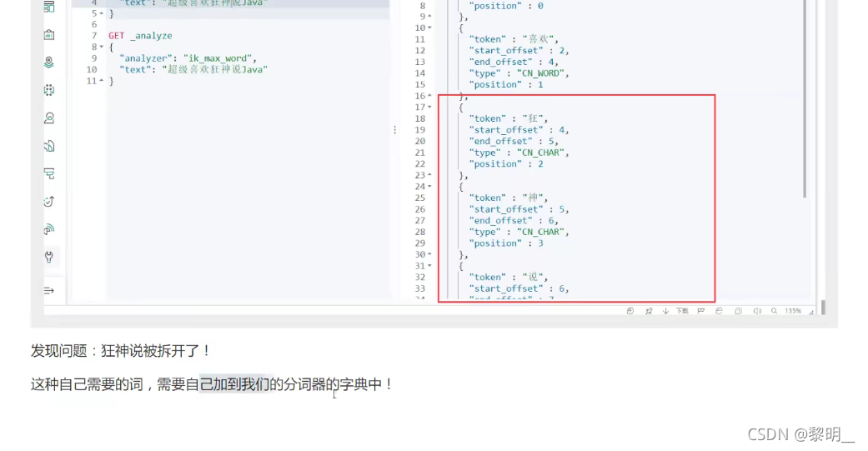This screenshot has width=868, height=451.
Task: Collapse response object at line 31
Action: pyautogui.click(x=429, y=266)
